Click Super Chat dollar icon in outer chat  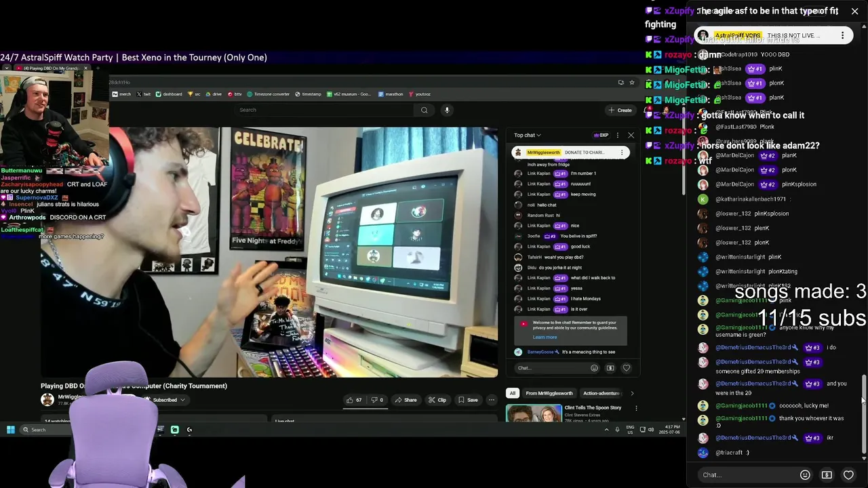point(827,474)
